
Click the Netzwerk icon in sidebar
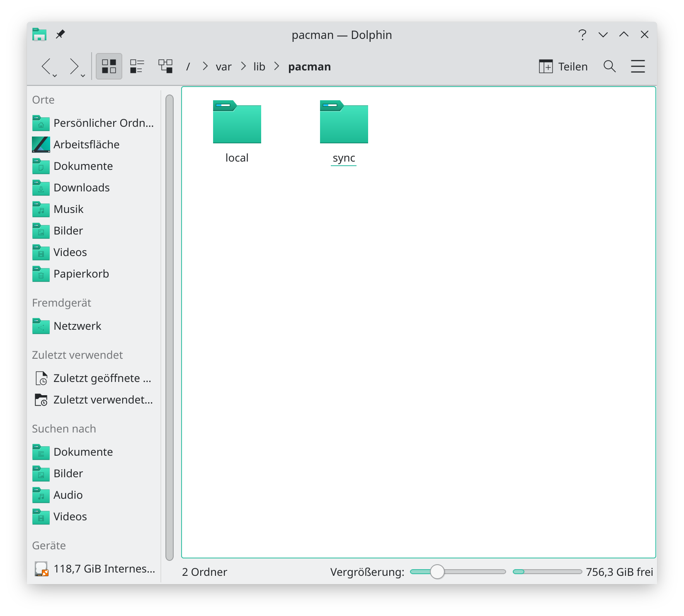[41, 326]
